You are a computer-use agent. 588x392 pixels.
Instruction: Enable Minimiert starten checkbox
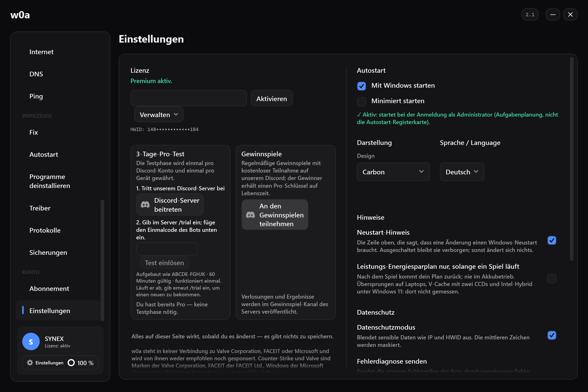pyautogui.click(x=362, y=101)
